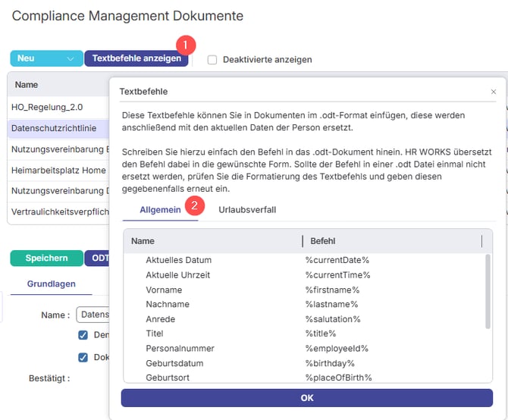
Task: Select the Allgemein tab
Action: pyautogui.click(x=160, y=209)
